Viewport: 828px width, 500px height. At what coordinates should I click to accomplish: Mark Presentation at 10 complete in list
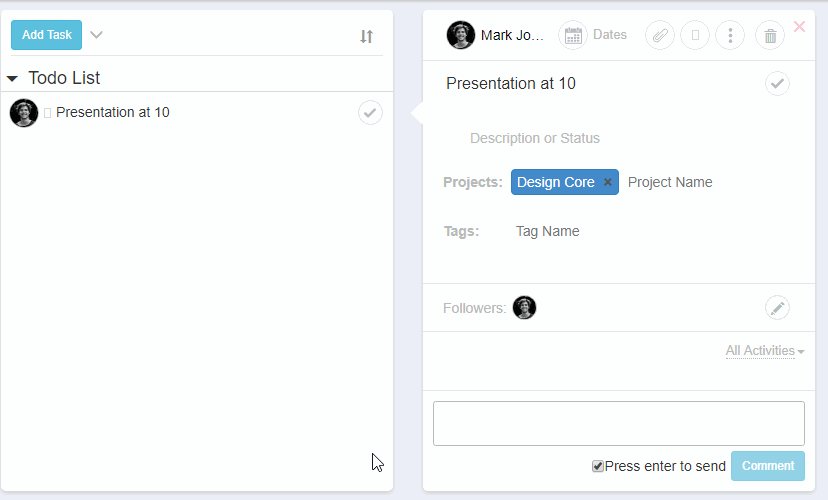[370, 113]
